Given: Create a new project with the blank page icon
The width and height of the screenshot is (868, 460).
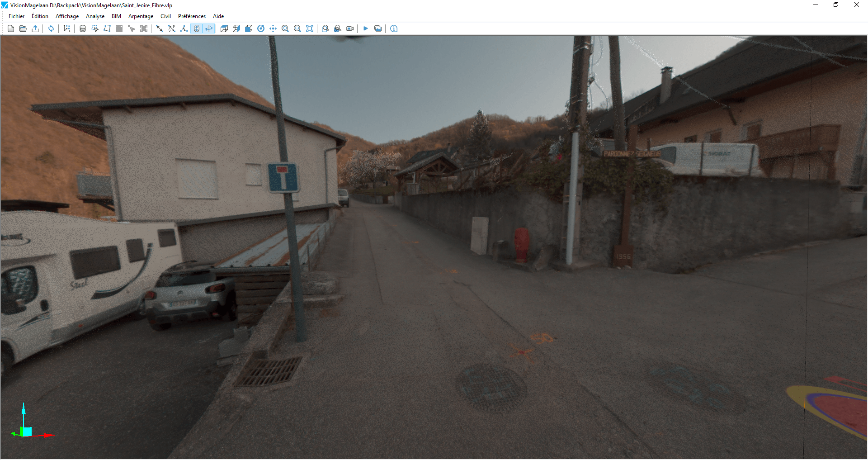Looking at the screenshot, I should pyautogui.click(x=11, y=28).
